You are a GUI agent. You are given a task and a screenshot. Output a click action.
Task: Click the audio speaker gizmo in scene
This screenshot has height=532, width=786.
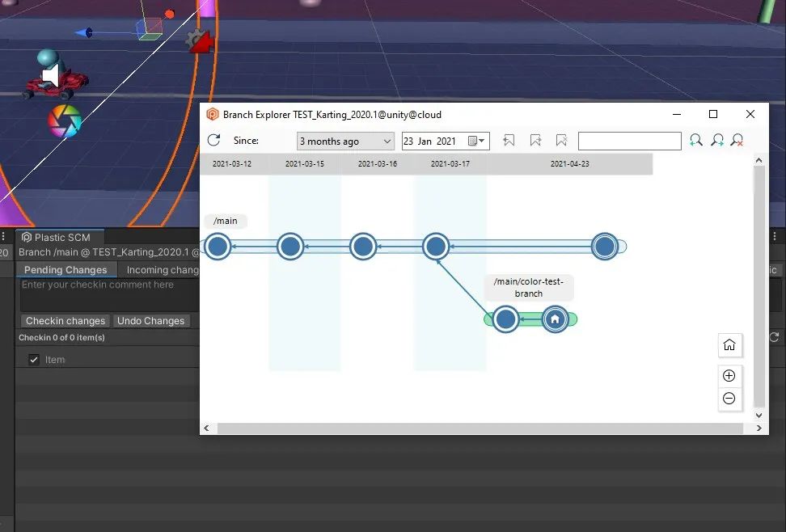click(x=51, y=77)
